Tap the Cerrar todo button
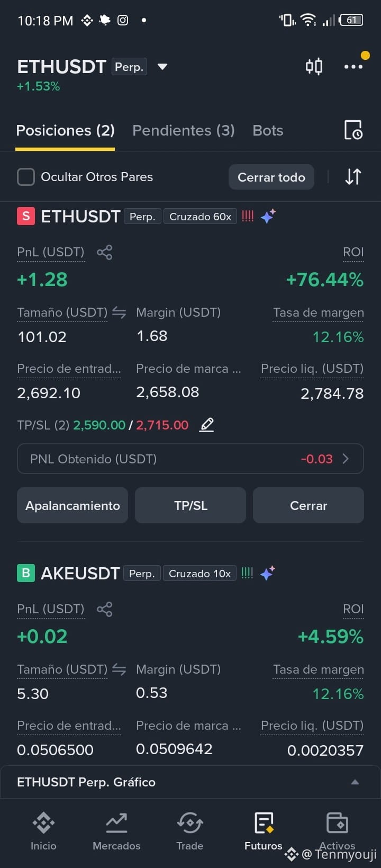The height and width of the screenshot is (868, 381). (x=271, y=177)
